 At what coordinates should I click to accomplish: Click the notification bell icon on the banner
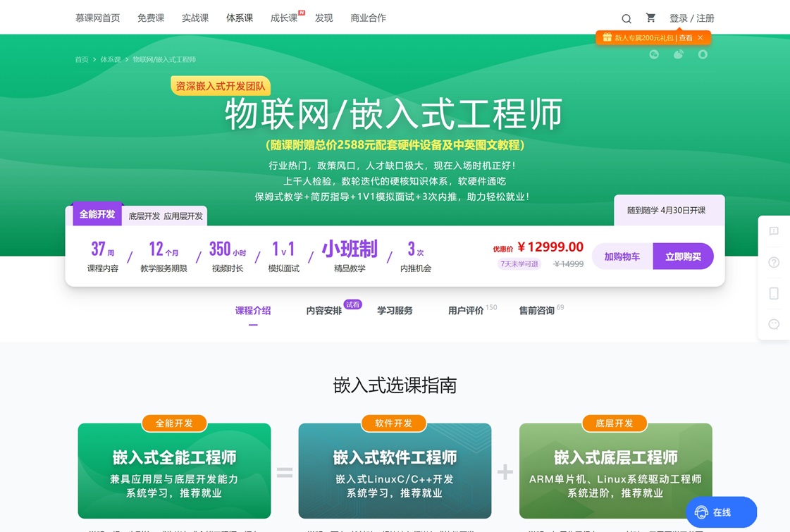click(x=703, y=54)
